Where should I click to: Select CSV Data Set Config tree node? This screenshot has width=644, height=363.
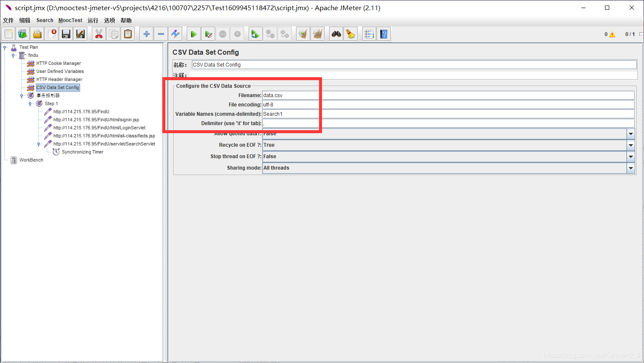[58, 88]
